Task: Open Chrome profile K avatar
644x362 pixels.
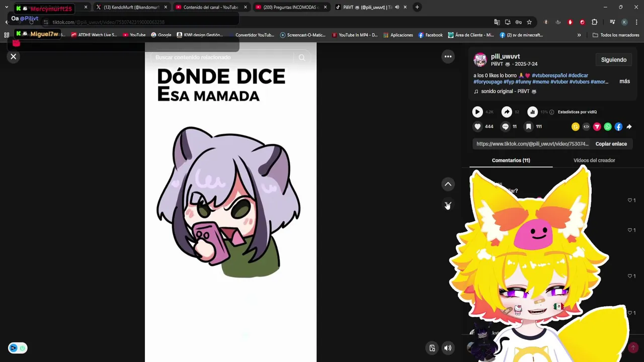Action: click(624, 22)
